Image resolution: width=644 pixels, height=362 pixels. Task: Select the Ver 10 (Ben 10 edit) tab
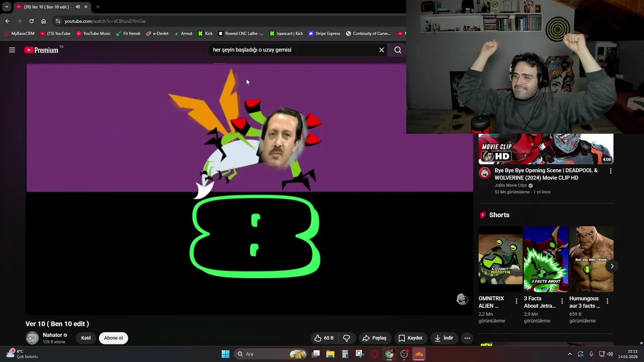pyautogui.click(x=51, y=7)
